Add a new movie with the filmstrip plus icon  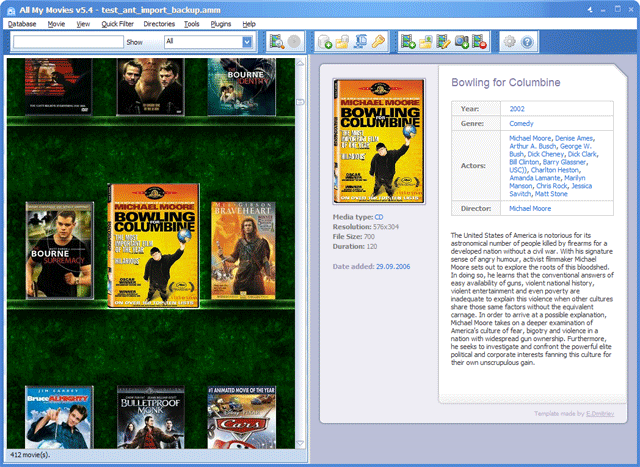408,42
